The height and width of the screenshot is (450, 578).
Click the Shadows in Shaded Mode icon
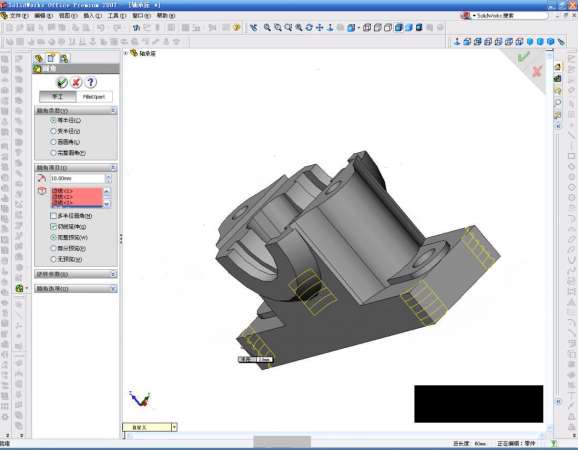[x=419, y=28]
